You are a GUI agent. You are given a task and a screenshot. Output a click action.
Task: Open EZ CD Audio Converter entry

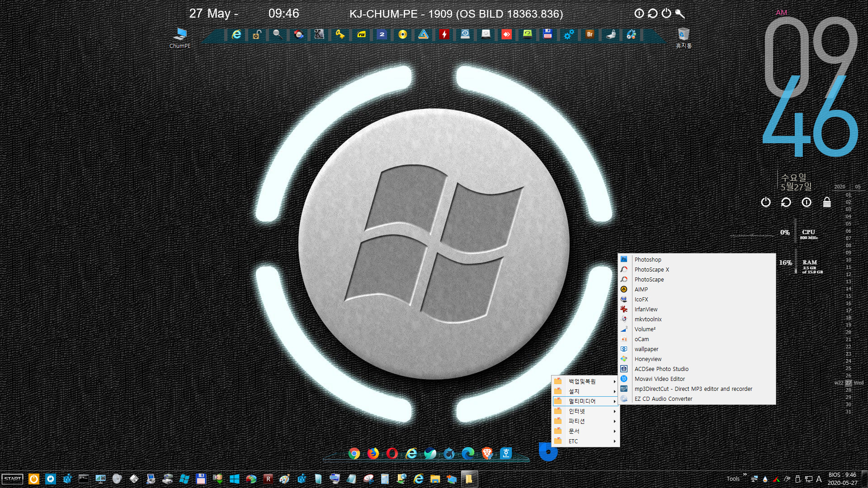[x=697, y=399]
